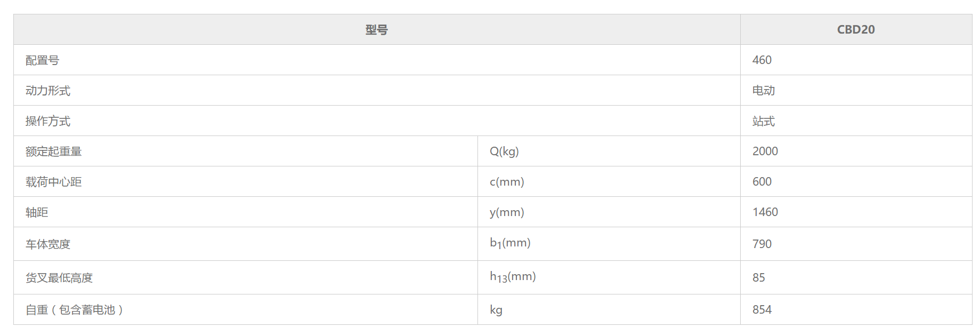Image resolution: width=980 pixels, height=335 pixels.
Task: Select the 1460 wheelbase value
Action: click(x=765, y=212)
